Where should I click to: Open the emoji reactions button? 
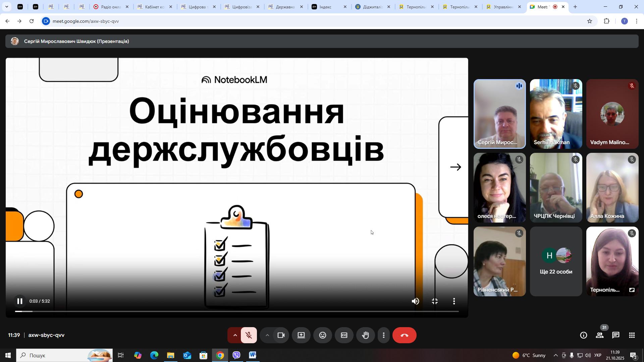[322, 336]
